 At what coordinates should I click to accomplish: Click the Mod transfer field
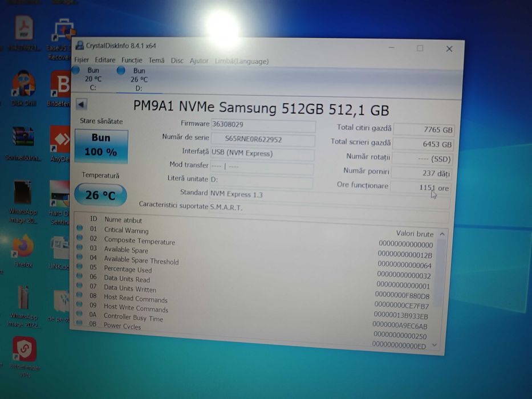[262, 167]
